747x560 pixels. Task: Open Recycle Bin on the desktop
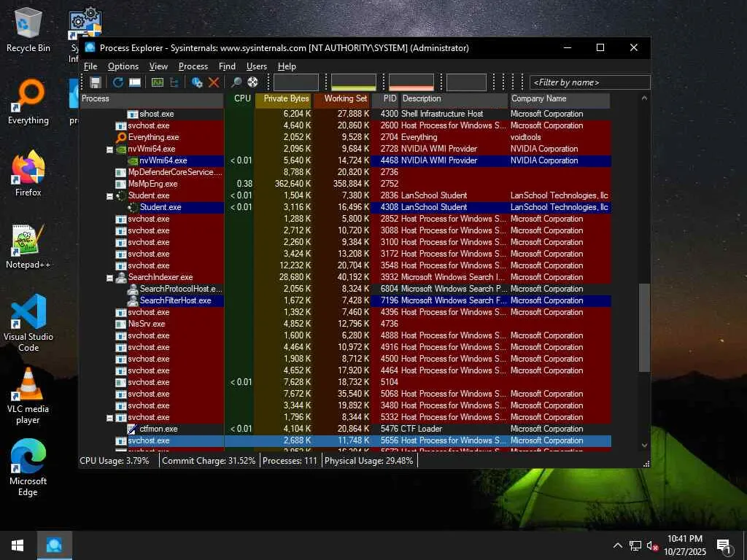click(x=28, y=29)
